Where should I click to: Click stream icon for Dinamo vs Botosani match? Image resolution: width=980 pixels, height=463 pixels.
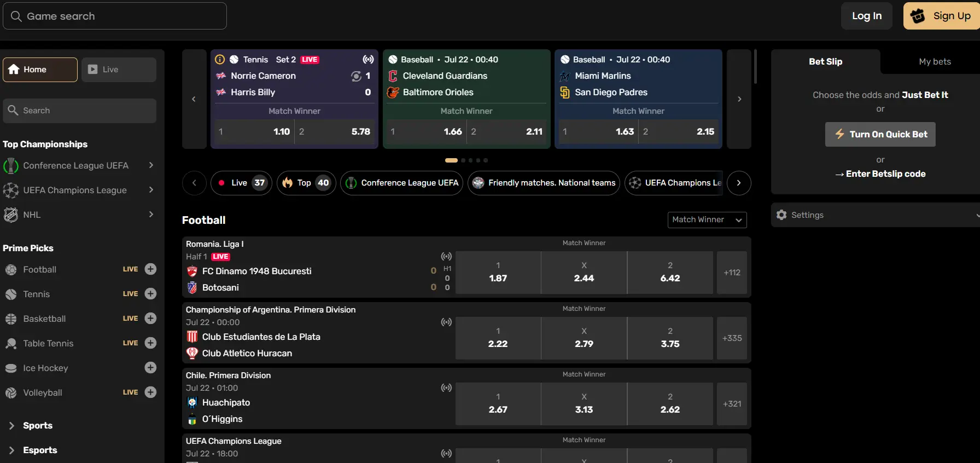point(446,256)
